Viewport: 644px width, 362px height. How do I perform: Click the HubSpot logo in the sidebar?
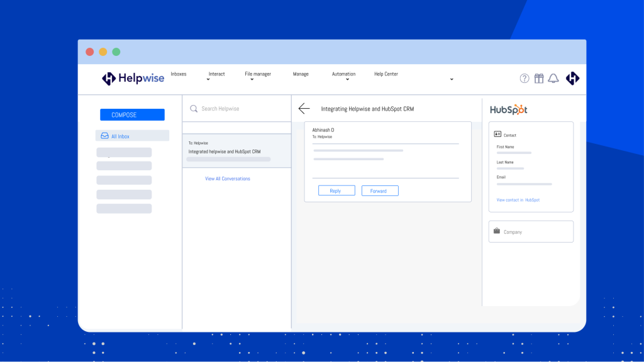[x=508, y=109]
